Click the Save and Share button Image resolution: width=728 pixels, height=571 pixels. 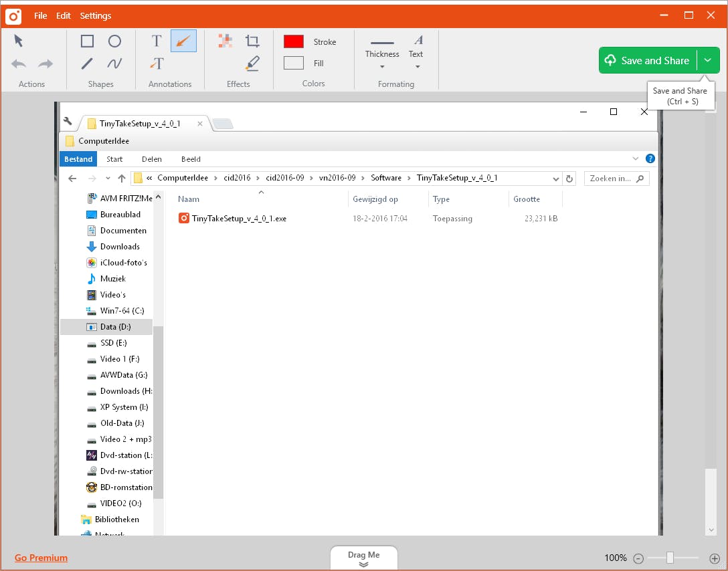point(648,60)
